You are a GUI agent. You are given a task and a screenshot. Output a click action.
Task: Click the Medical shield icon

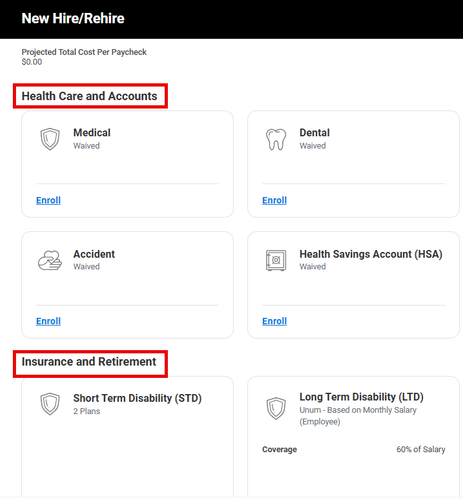click(50, 139)
